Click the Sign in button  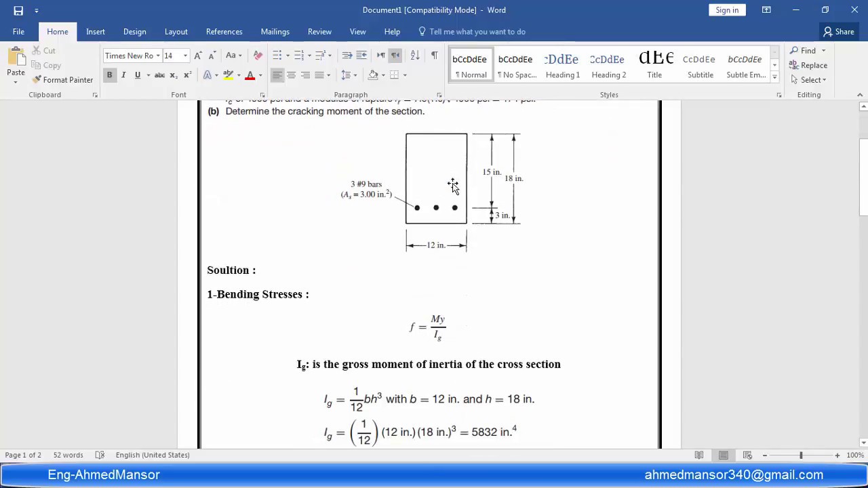click(727, 10)
